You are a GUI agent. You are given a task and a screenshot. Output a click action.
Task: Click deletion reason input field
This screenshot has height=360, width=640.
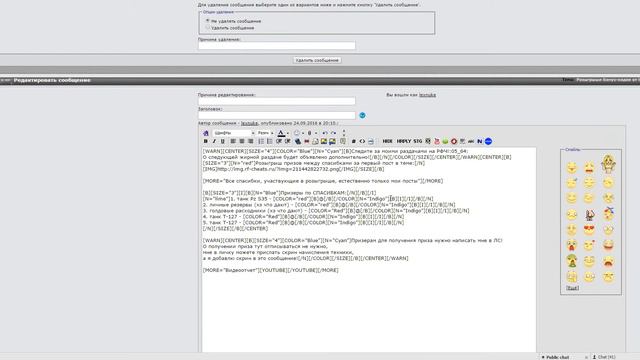coord(277,45)
